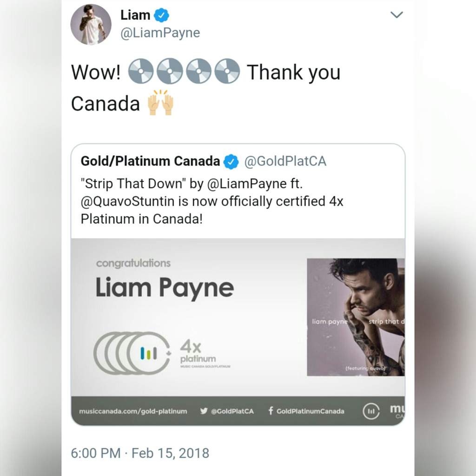
Task: Click the Music Canada circular logo
Action: (371, 411)
